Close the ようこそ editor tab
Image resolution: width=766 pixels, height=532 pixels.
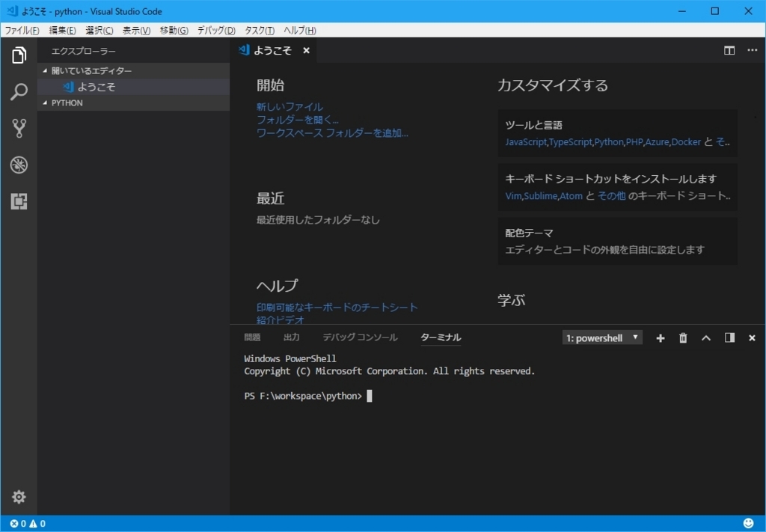[306, 50]
